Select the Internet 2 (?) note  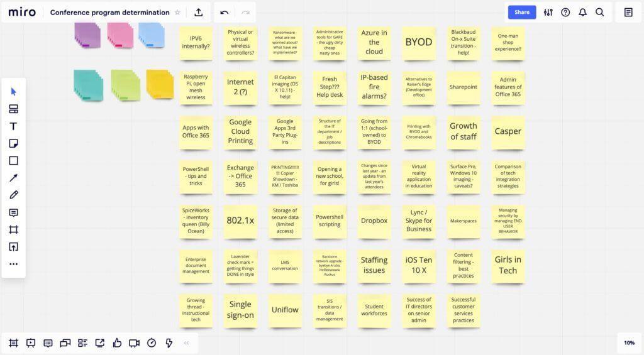click(x=240, y=87)
